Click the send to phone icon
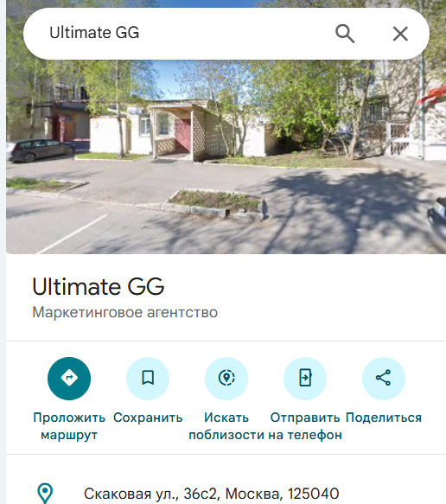Image resolution: width=446 pixels, height=504 pixels. pyautogui.click(x=305, y=379)
